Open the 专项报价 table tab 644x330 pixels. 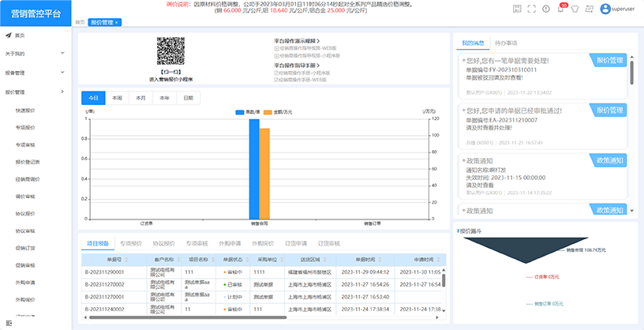pyautogui.click(x=130, y=243)
